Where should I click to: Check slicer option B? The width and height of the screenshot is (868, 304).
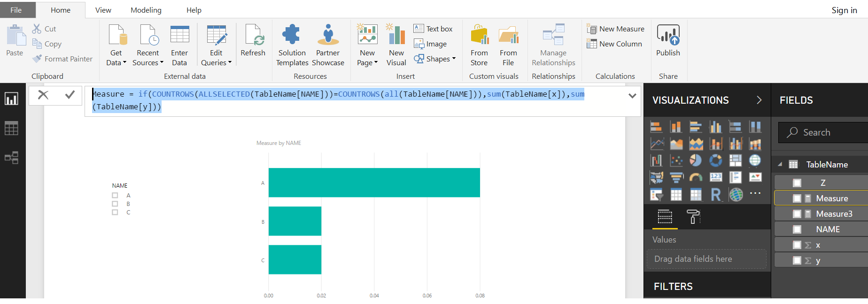(x=115, y=204)
